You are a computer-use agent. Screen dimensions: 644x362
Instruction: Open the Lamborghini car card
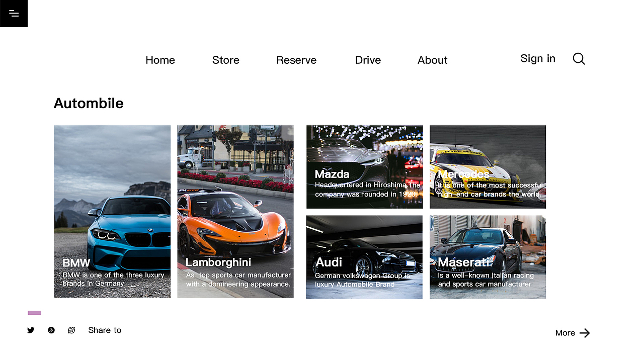pos(235,212)
